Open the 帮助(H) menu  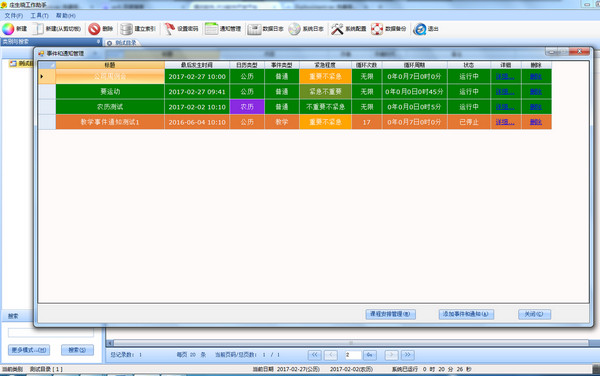tap(66, 16)
